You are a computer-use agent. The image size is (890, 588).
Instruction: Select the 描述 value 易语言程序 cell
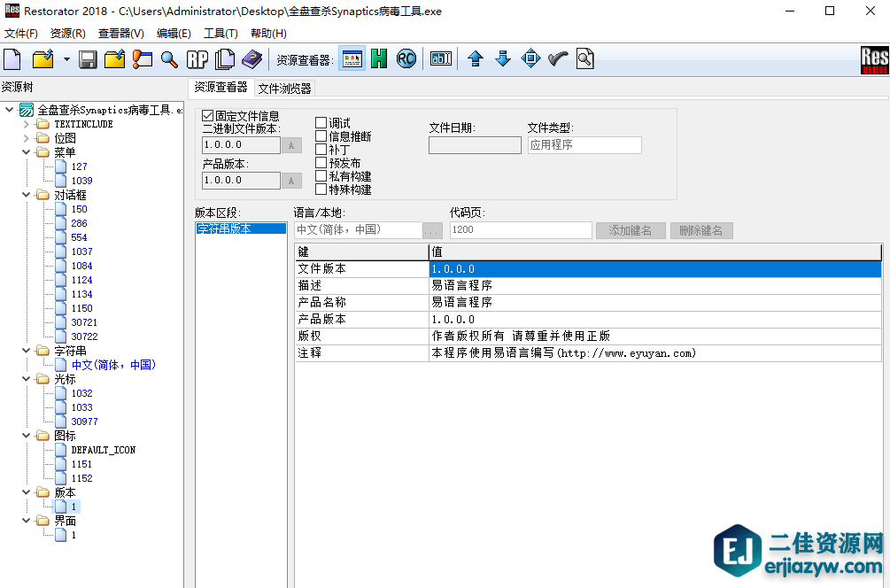655,285
